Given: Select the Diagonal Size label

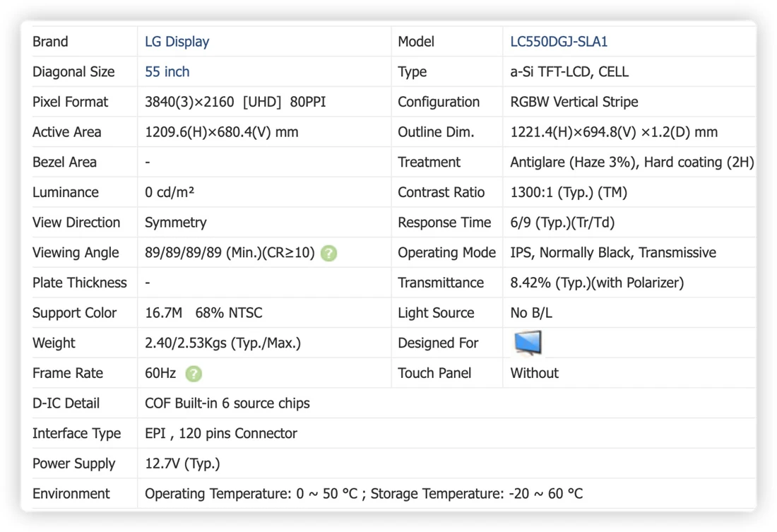Looking at the screenshot, I should click(73, 72).
